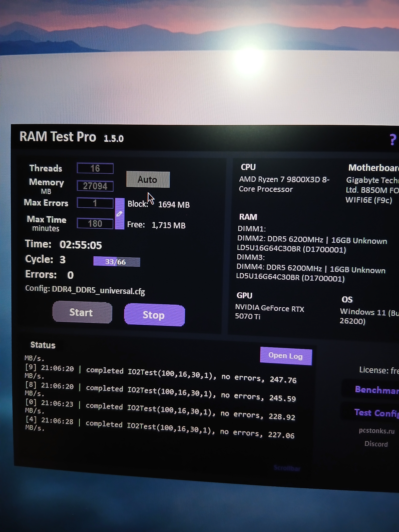This screenshot has width=399, height=532.
Task: Click the Windows 11 OS info text
Action: tap(369, 316)
